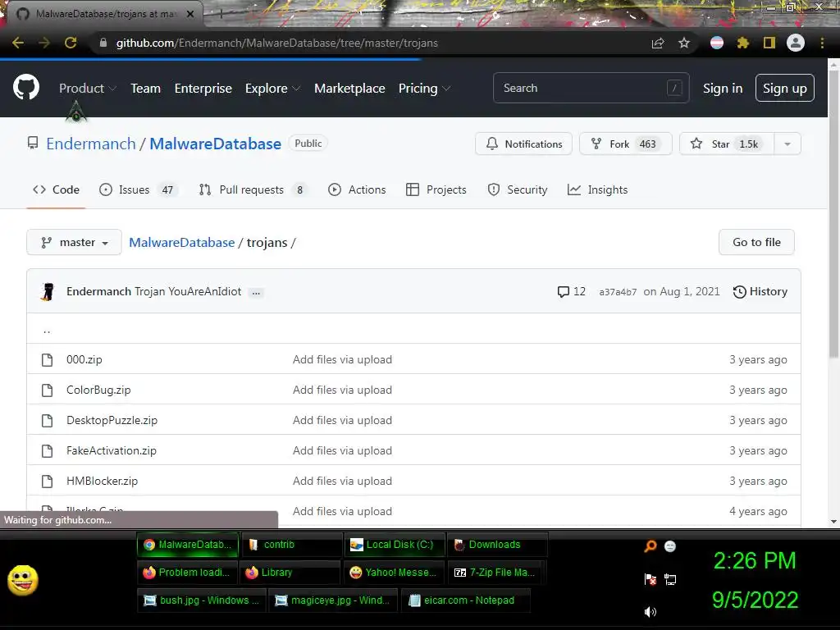Open commit hash a37a4b7
Screen dimensions: 840x630
point(618,292)
